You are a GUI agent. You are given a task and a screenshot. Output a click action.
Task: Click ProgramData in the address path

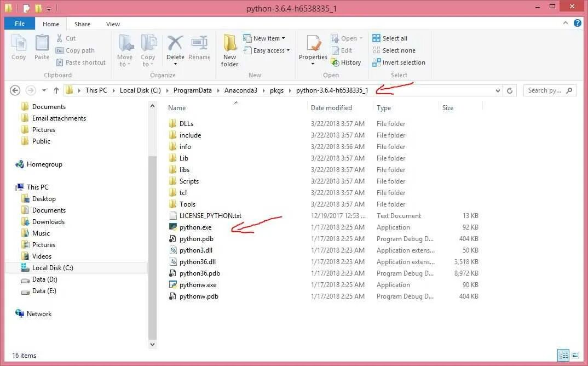pyautogui.click(x=192, y=90)
